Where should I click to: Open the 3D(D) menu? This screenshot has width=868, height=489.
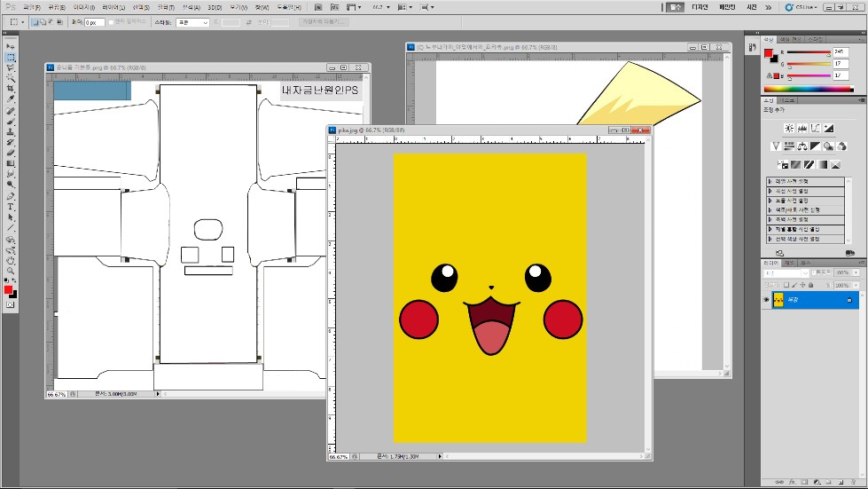pos(214,6)
